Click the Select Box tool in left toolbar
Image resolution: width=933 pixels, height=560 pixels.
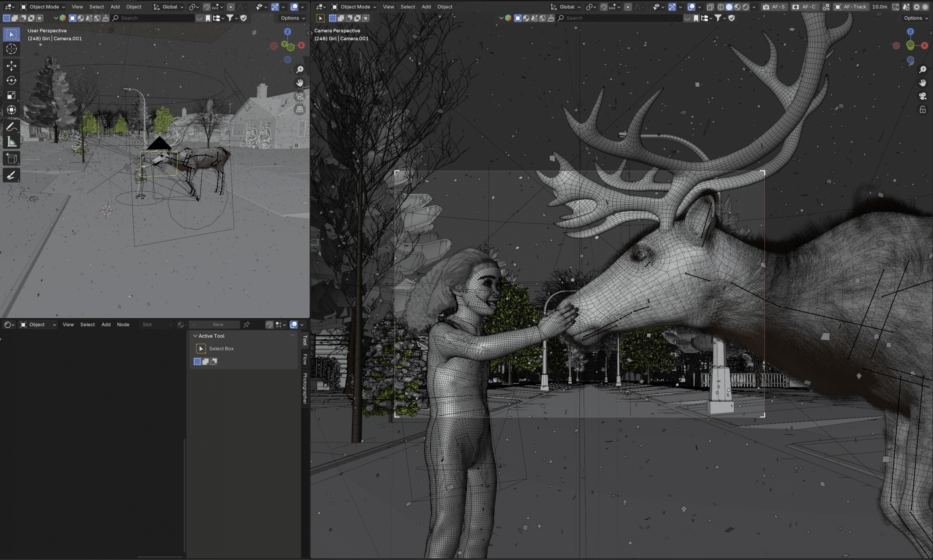[x=11, y=34]
